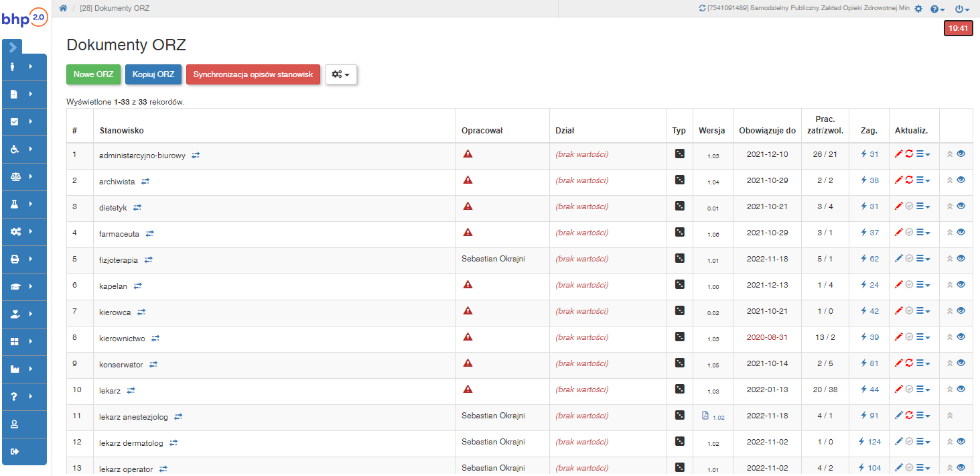This screenshot has height=476, width=980.
Task: Click the hazards count 81 link for konserwator
Action: click(x=869, y=363)
